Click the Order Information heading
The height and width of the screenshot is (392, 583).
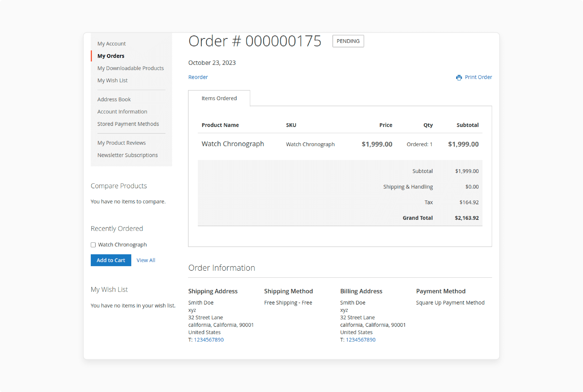(222, 268)
